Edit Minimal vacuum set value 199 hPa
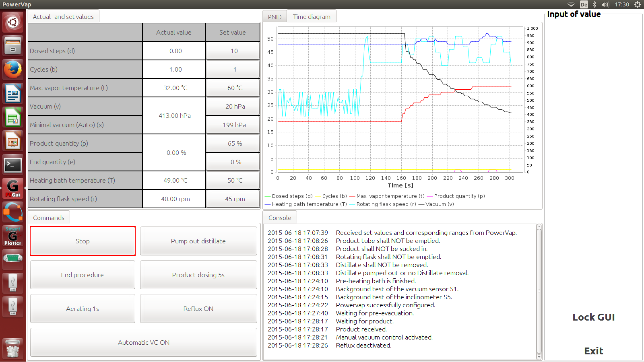 click(x=233, y=125)
